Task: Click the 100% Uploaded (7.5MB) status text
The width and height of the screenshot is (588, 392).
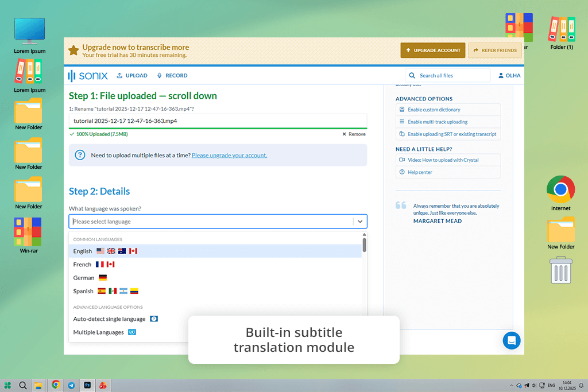Action: coord(102,134)
